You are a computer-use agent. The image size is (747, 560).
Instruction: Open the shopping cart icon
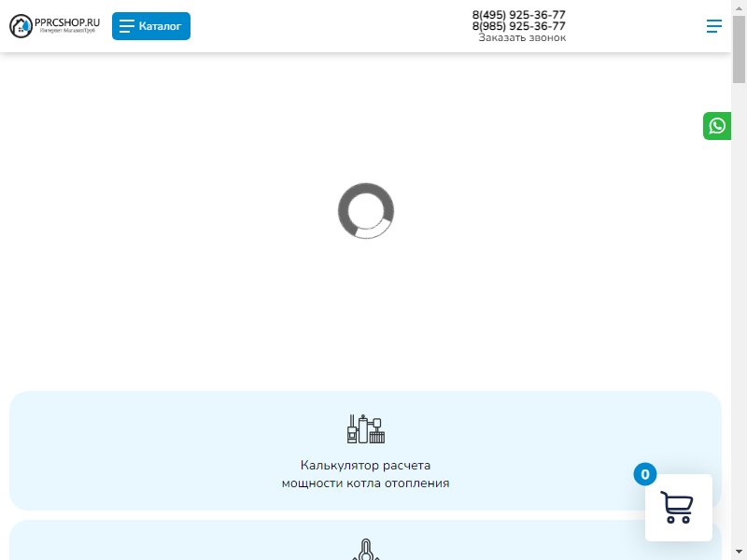coord(678,507)
